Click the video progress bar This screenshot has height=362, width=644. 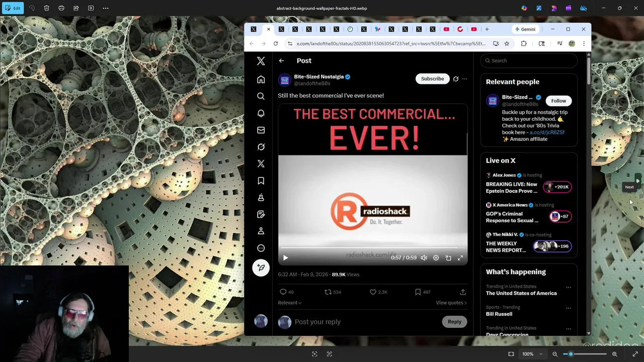(x=372, y=248)
